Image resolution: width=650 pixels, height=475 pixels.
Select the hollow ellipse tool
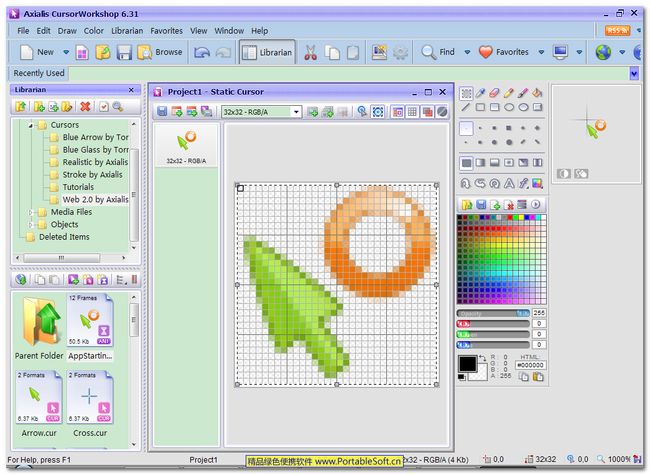(509, 107)
